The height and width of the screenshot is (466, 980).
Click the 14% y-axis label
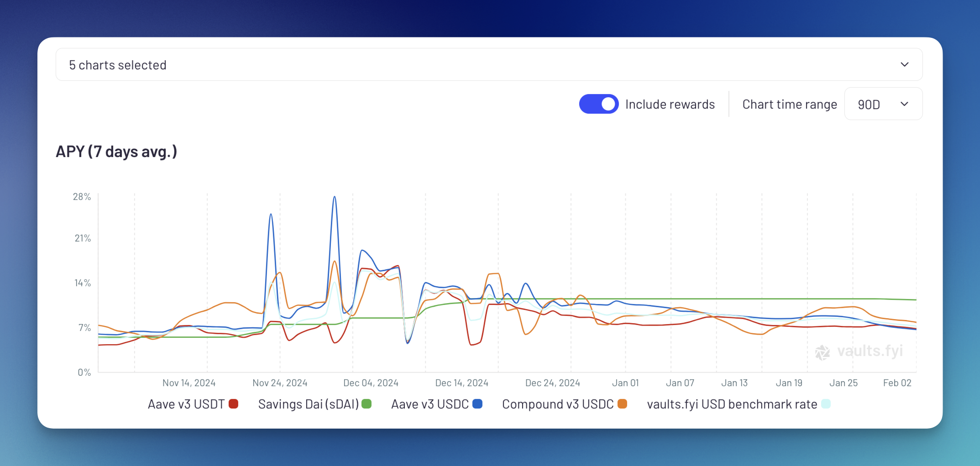(x=83, y=283)
